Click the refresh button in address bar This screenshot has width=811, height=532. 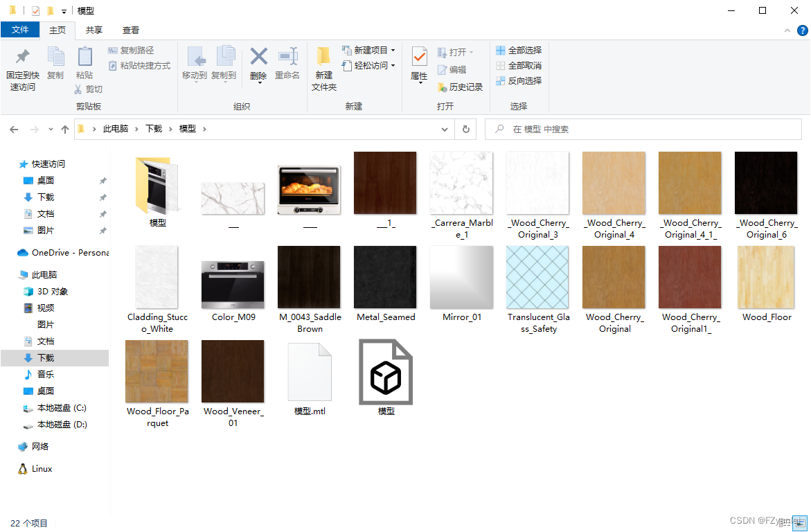tap(465, 129)
